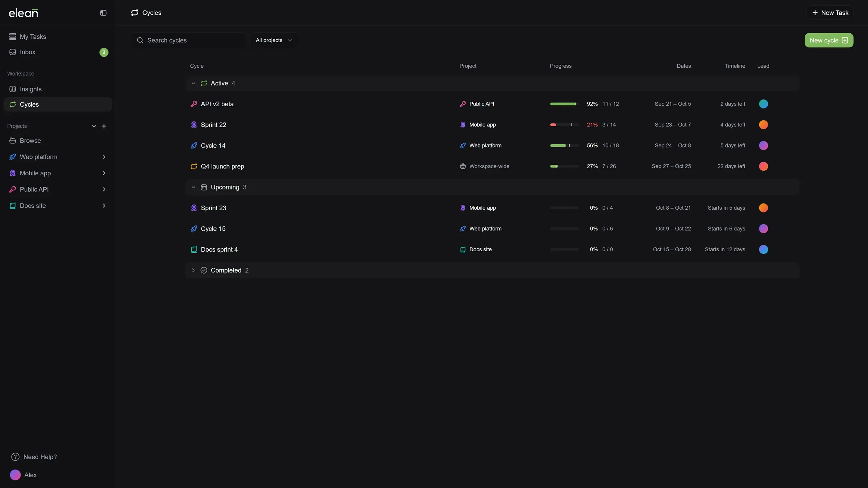
Task: Create a task with New Task button
Action: tap(830, 13)
